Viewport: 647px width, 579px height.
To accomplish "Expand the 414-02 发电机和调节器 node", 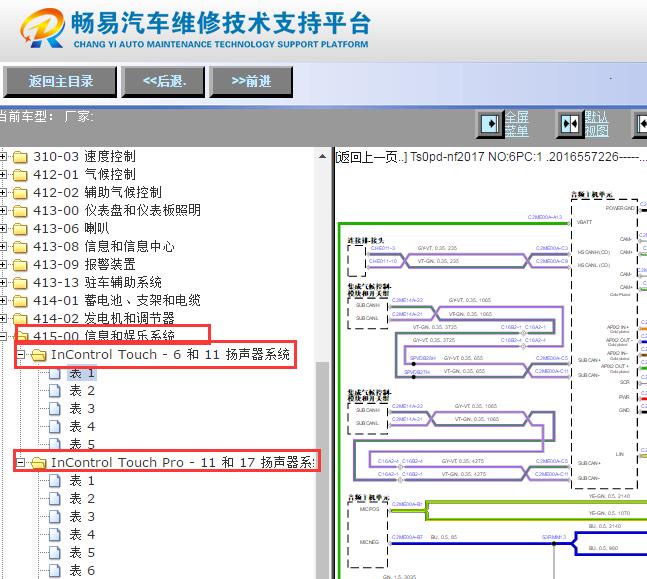I will pos(3,319).
